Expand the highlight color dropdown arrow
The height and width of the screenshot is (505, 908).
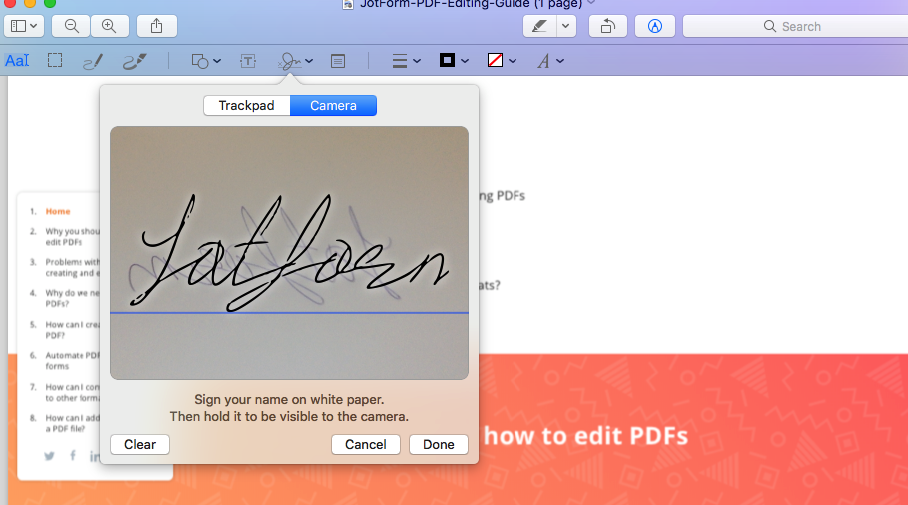click(566, 26)
